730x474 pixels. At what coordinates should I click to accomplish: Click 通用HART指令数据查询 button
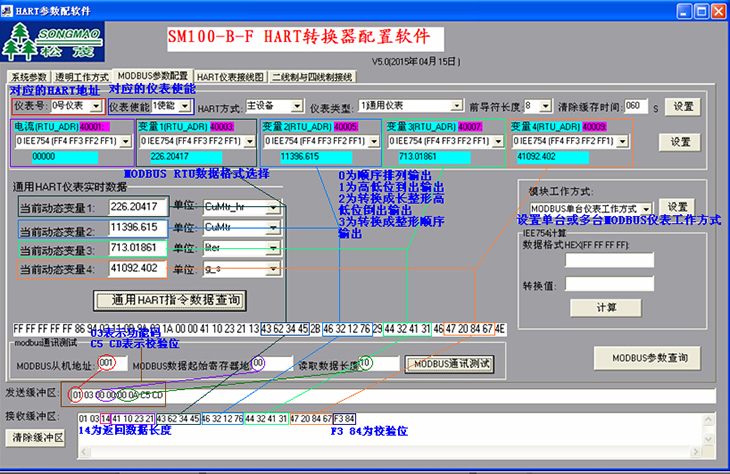coord(170,300)
